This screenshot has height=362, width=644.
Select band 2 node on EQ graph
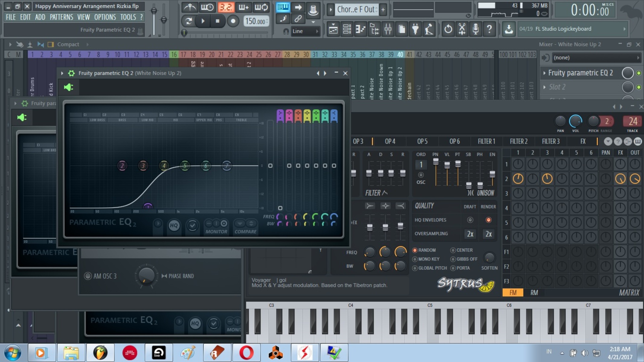(x=122, y=165)
